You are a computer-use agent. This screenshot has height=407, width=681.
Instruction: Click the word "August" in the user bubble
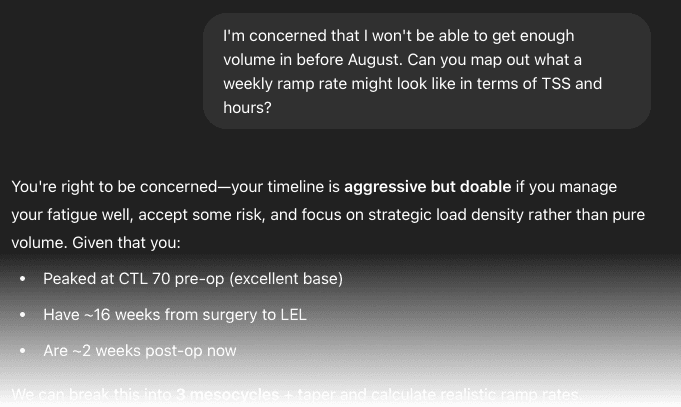click(374, 60)
